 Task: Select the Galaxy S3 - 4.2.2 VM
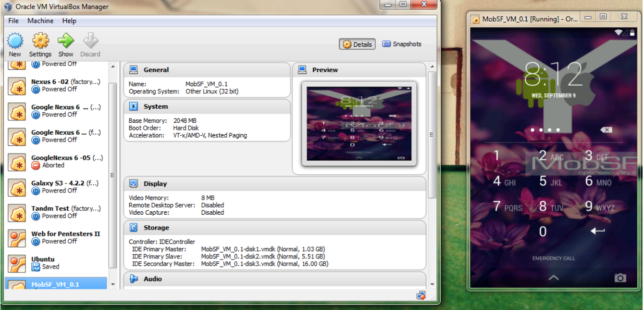pos(56,187)
